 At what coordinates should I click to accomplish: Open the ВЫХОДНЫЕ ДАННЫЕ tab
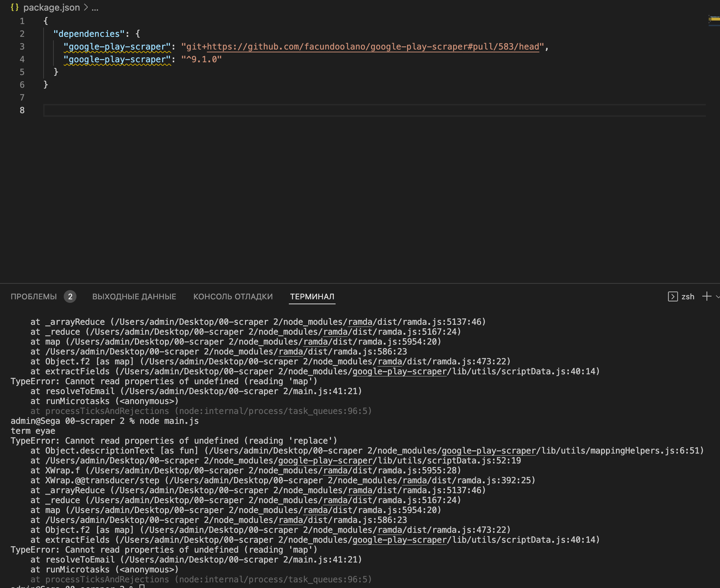tap(134, 296)
